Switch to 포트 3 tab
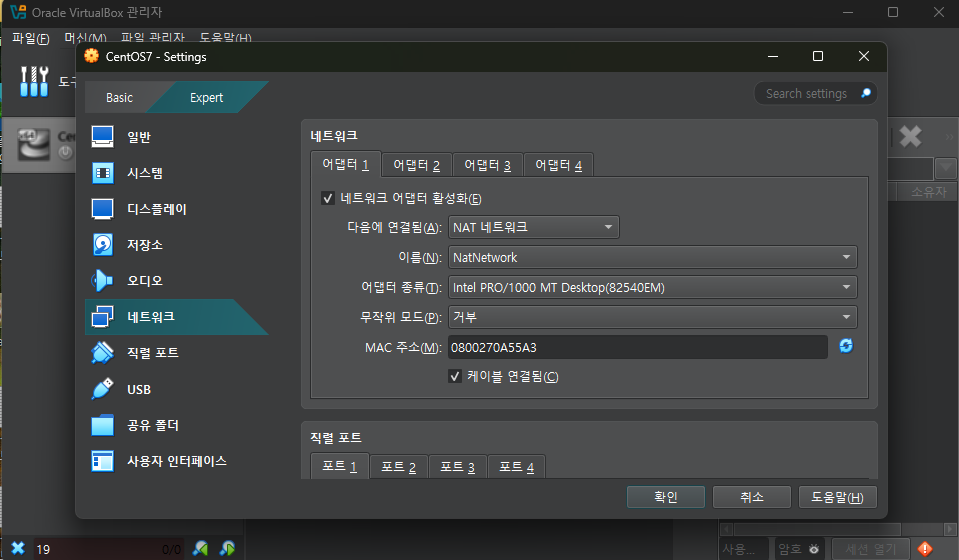The height and width of the screenshot is (560, 959). tap(457, 467)
